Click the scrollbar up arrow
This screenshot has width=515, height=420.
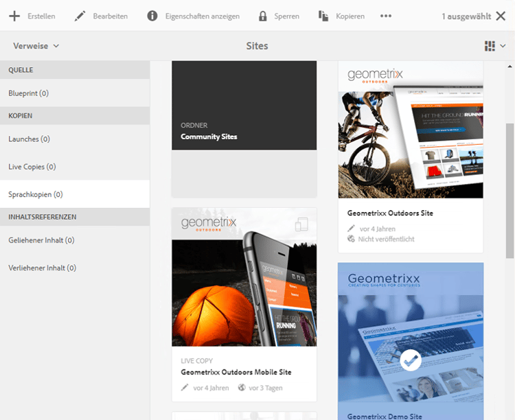(x=510, y=67)
